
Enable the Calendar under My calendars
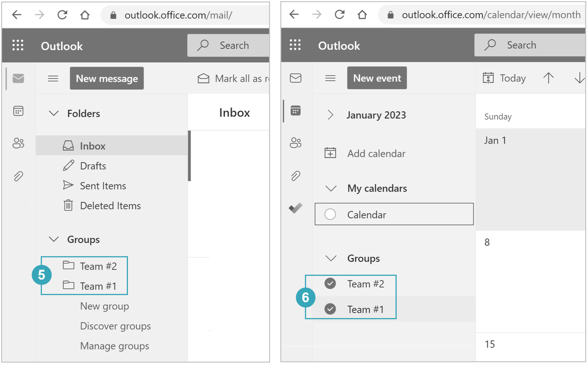pos(330,214)
